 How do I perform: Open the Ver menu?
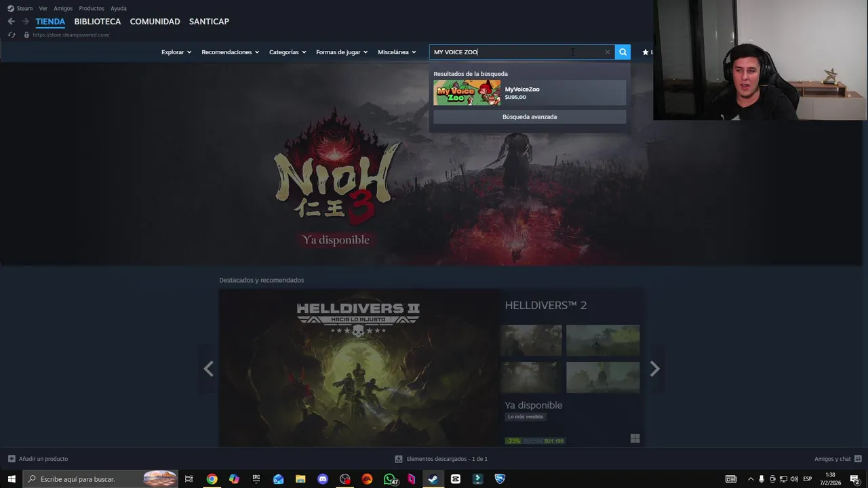point(43,8)
